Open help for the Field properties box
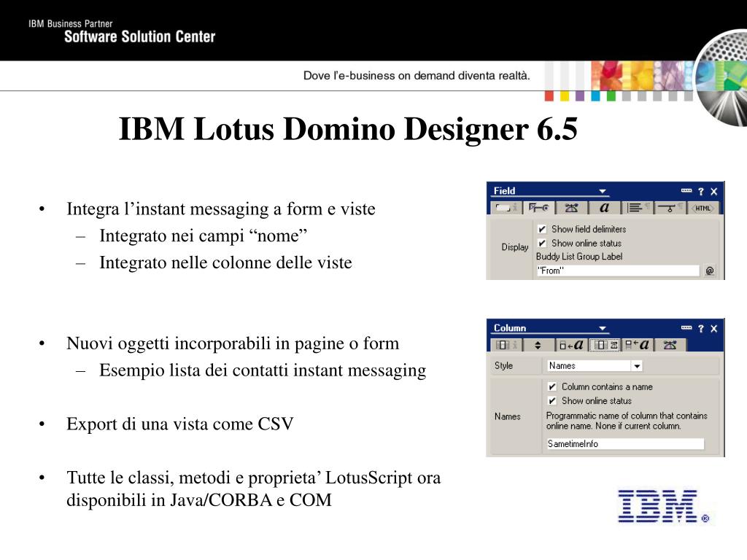Viewport: 747px width, 560px height. (701, 192)
